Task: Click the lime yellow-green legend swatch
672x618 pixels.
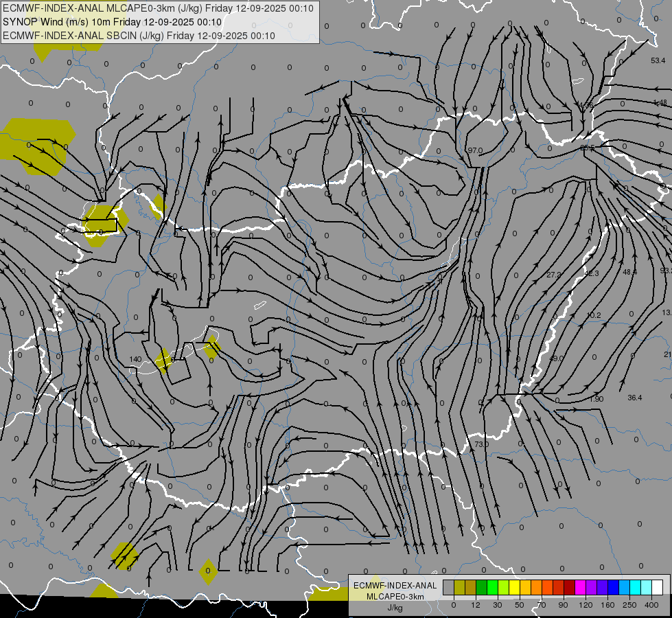Action: [x=504, y=587]
